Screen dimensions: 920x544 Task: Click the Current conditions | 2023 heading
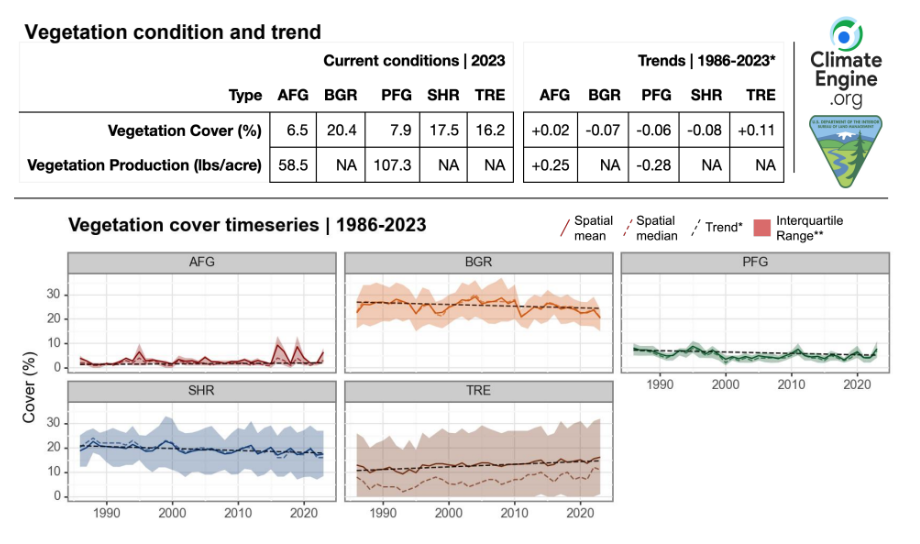coord(413,61)
